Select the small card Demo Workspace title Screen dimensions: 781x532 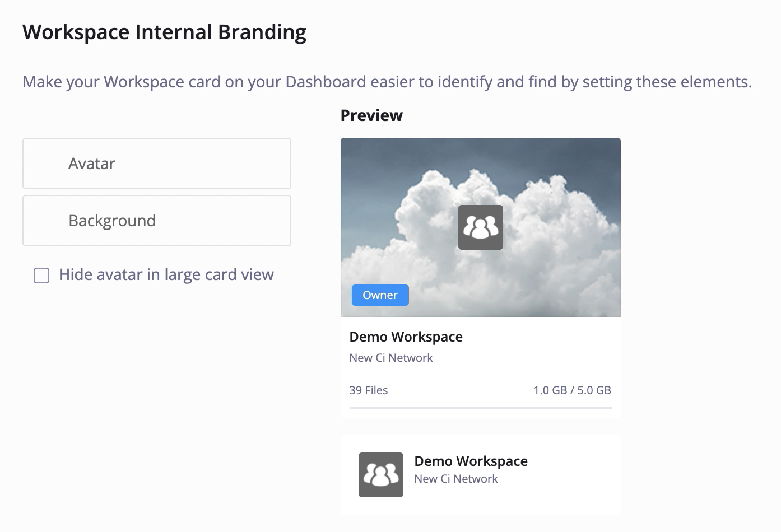point(471,461)
